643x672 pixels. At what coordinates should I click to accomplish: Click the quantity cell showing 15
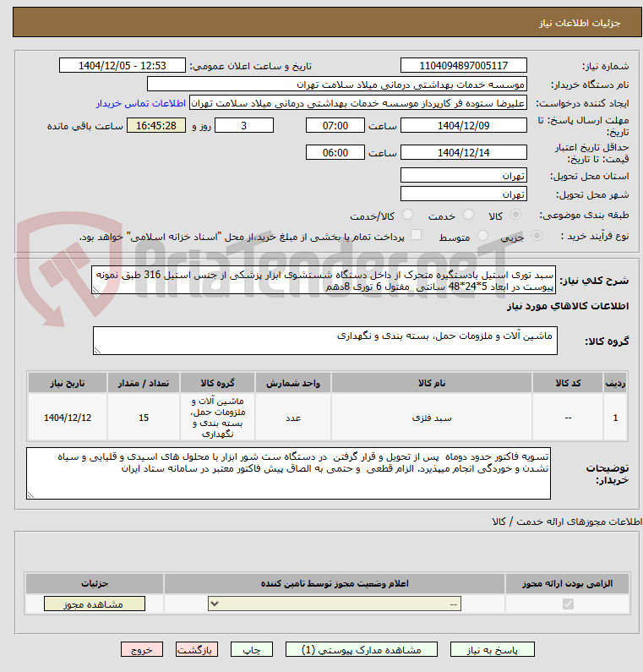pos(144,418)
